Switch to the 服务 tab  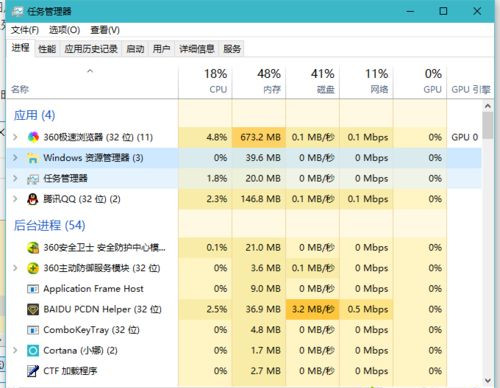(x=232, y=49)
